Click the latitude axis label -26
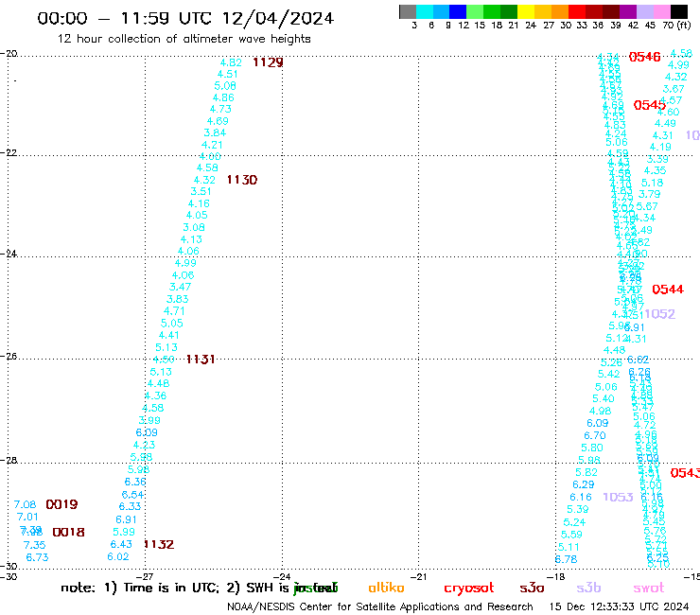700x615 pixels. tap(9, 357)
